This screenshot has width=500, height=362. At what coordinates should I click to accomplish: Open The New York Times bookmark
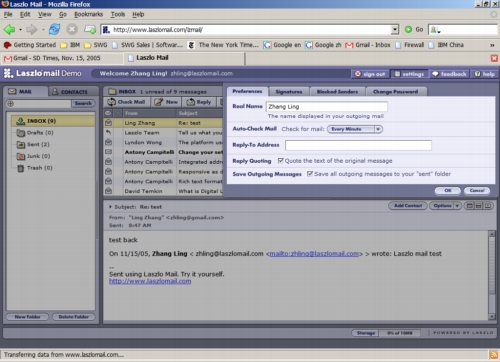223,45
